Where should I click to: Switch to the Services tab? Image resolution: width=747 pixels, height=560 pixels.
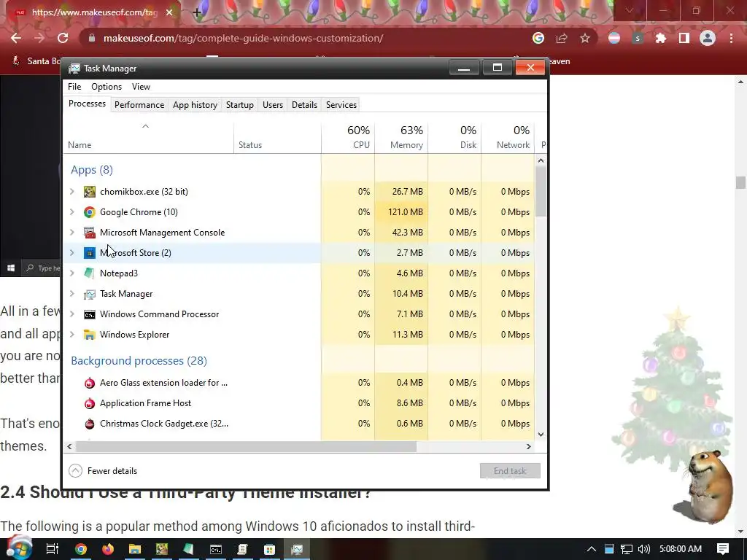341,105
